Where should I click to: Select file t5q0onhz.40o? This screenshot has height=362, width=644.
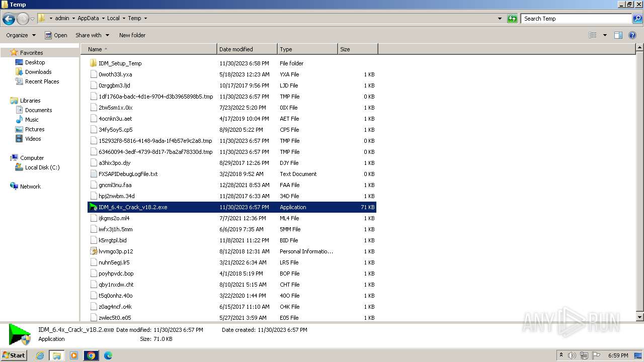[116, 296]
